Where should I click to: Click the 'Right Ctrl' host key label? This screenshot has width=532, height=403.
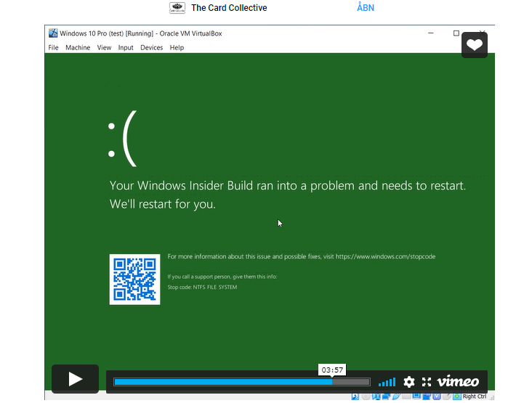pyautogui.click(x=475, y=396)
